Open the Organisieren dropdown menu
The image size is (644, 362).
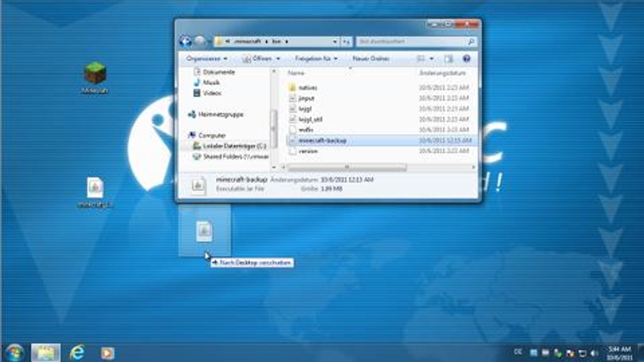point(206,59)
